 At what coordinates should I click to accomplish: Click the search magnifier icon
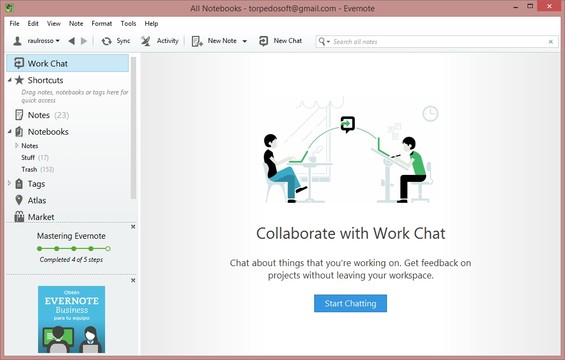322,41
